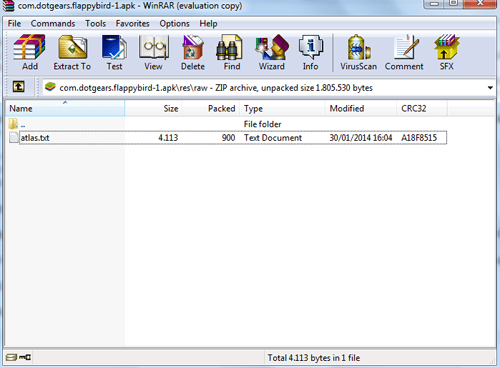The image size is (500, 368).
Task: Click the atlas.txt file icon
Action: 14,137
